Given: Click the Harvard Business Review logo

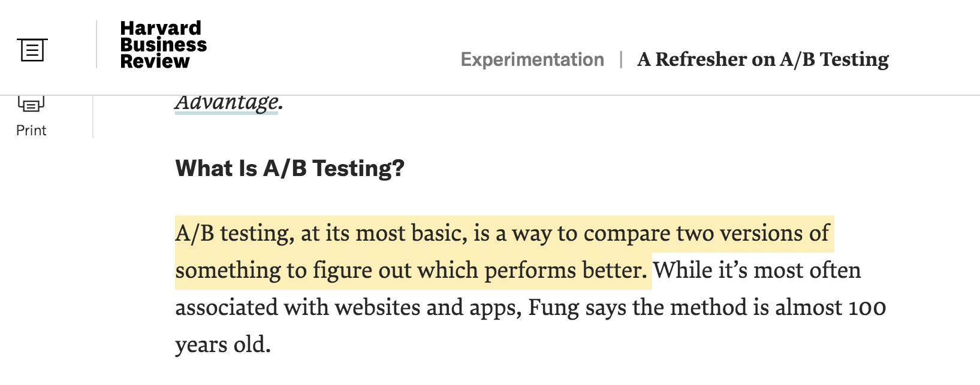Looking at the screenshot, I should point(163,45).
